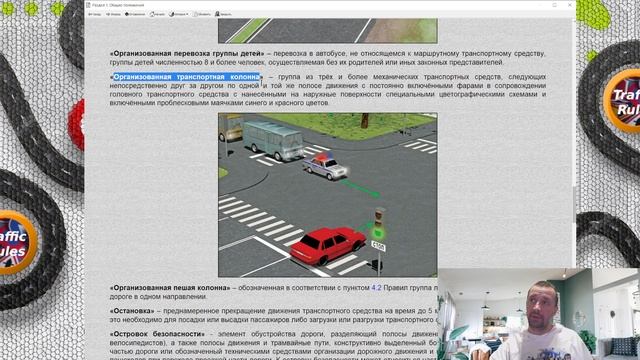
Task: Click the Back (Назад) toolbar button
Action: pos(95,14)
